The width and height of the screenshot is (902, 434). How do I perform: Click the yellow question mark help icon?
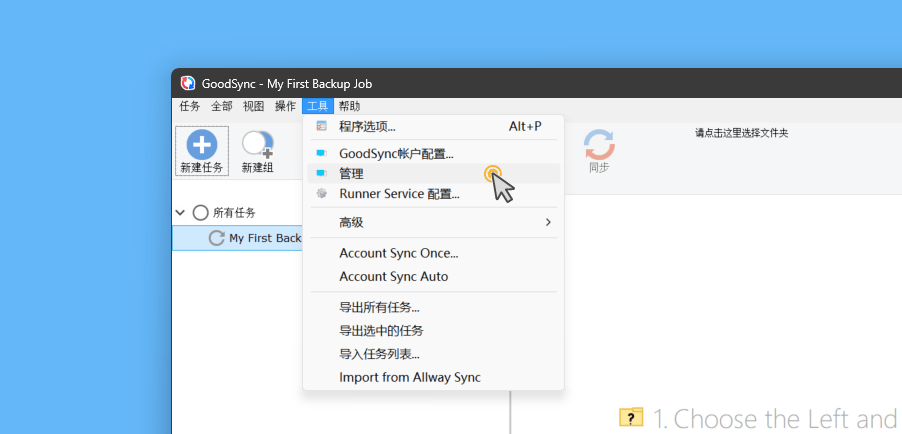click(x=631, y=417)
